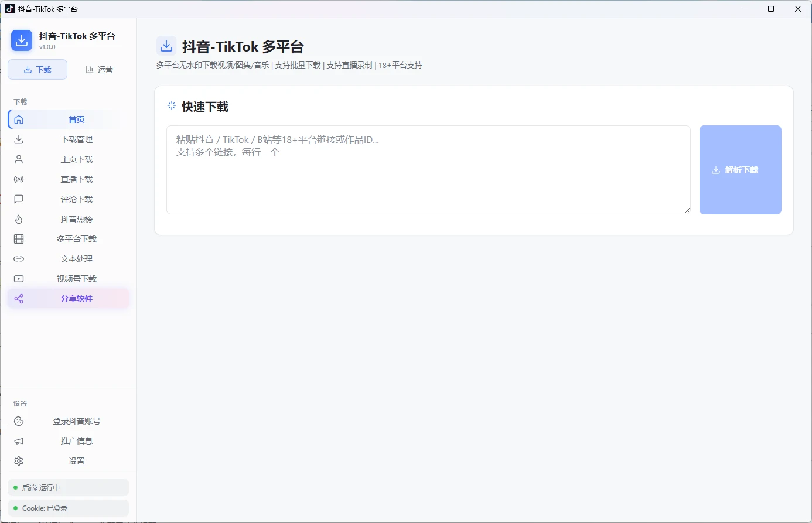Click the text area resize handle corner
The height and width of the screenshot is (523, 812).
point(687,210)
